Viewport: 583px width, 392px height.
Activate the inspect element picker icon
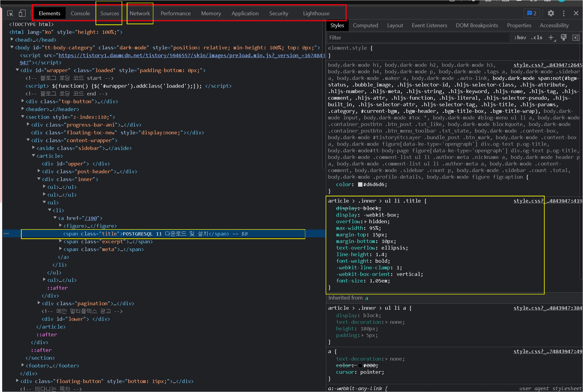[x=10, y=13]
